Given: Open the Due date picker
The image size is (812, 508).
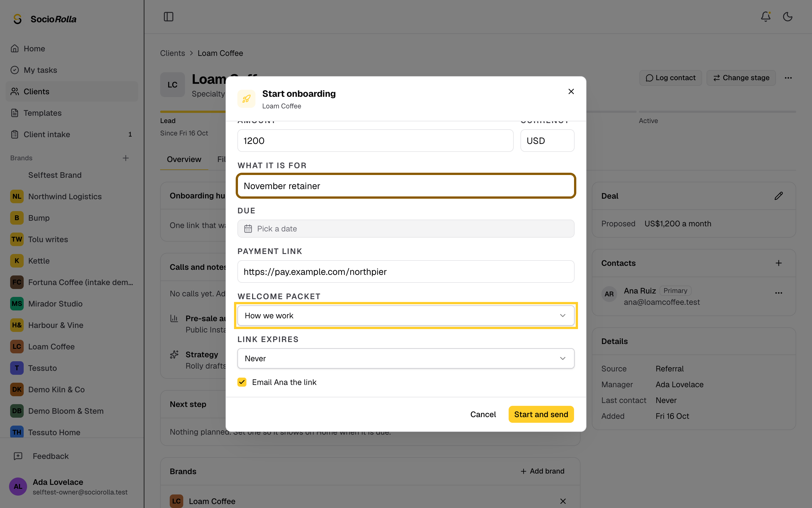Looking at the screenshot, I should (x=406, y=229).
